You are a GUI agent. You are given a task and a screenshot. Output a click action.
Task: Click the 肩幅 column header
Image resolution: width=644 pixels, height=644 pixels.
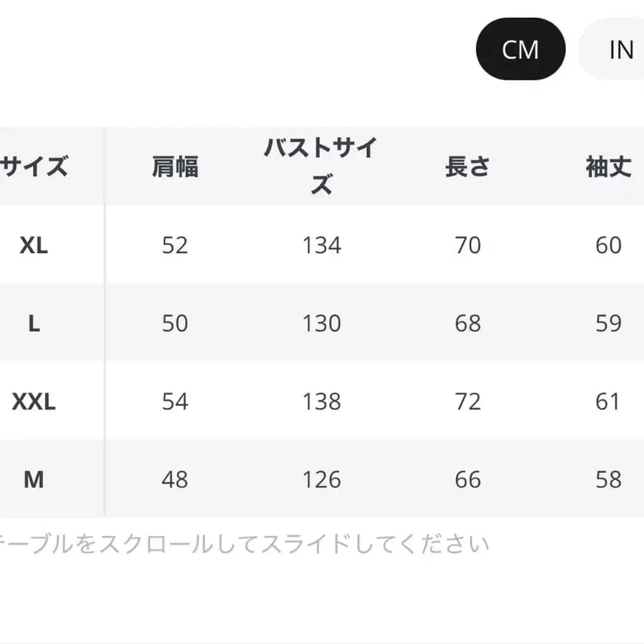(174, 165)
